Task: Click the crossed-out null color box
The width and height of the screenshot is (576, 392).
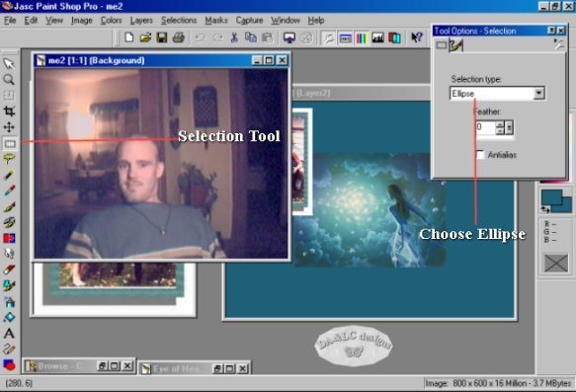Action: tap(556, 264)
